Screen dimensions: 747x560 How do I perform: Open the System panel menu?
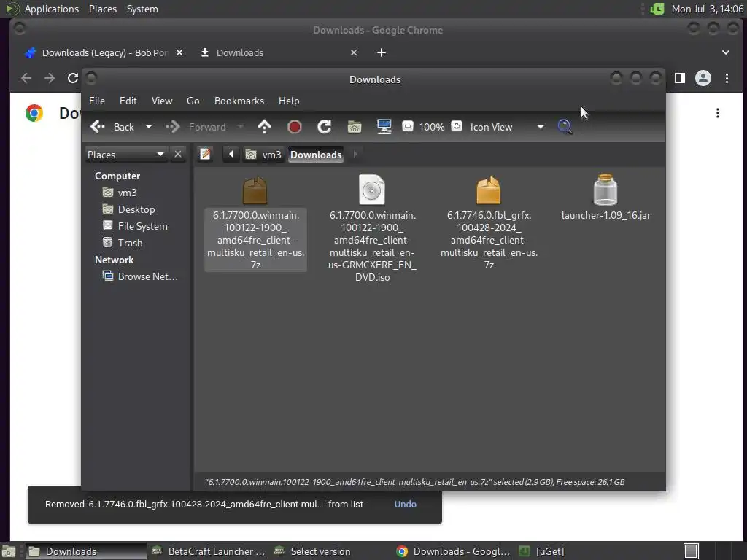pyautogui.click(x=142, y=9)
